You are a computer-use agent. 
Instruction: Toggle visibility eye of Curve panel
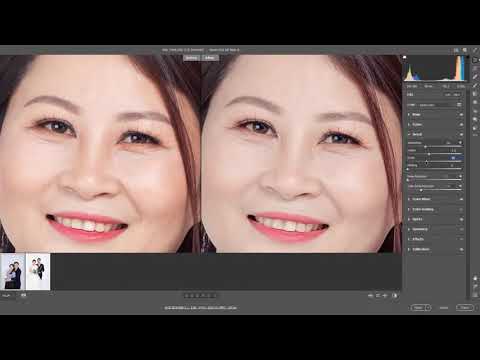(x=461, y=125)
